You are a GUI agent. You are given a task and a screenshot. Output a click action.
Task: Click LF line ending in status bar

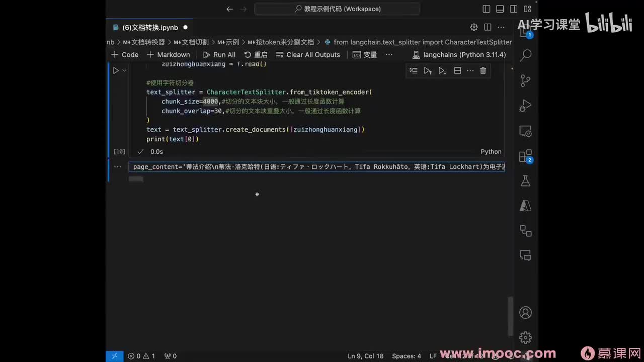[x=433, y=356]
